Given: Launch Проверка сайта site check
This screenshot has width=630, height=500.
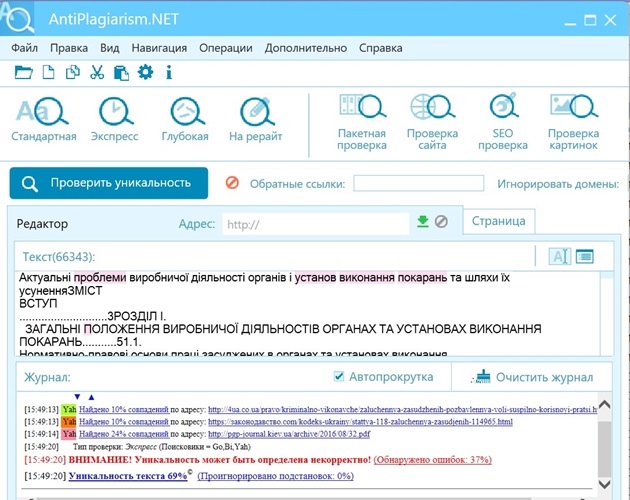Looking at the screenshot, I should pyautogui.click(x=432, y=123).
